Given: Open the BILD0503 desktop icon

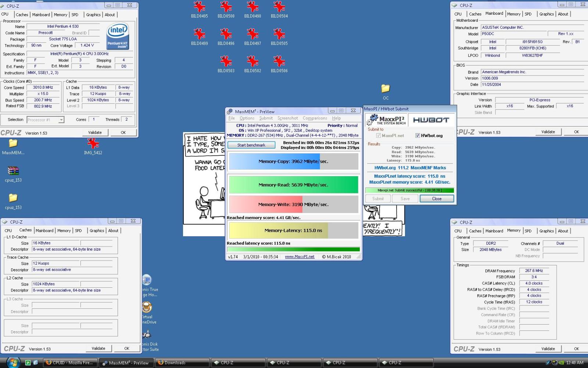Looking at the screenshot, I should (226, 64).
